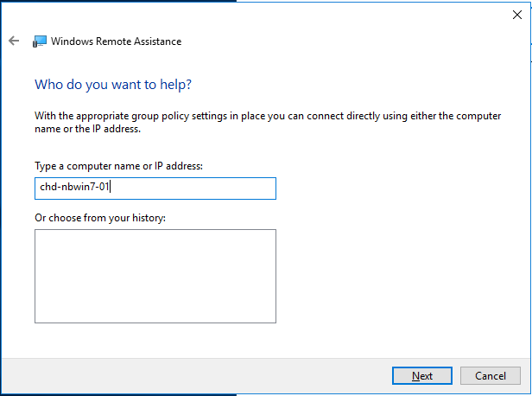Click the white gap between Next and Cancel
Viewport: 532px width, 396px height.
click(x=456, y=375)
